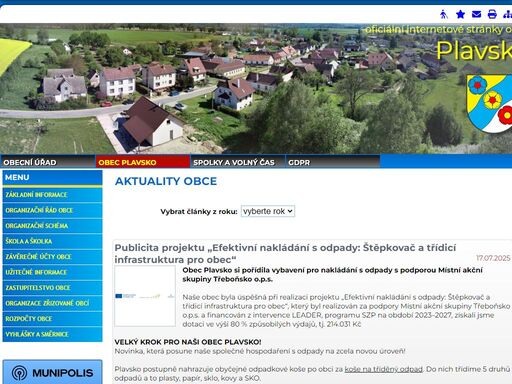Viewport: 512px width, 384px height.
Task: Click the Munipolis banner button
Action: pyautogui.click(x=52, y=372)
